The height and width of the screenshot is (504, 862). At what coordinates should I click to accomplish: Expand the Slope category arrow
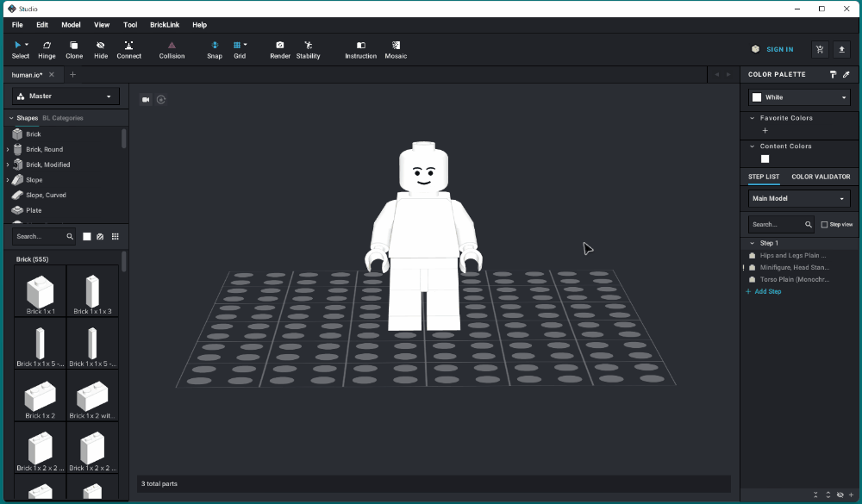pyautogui.click(x=8, y=180)
